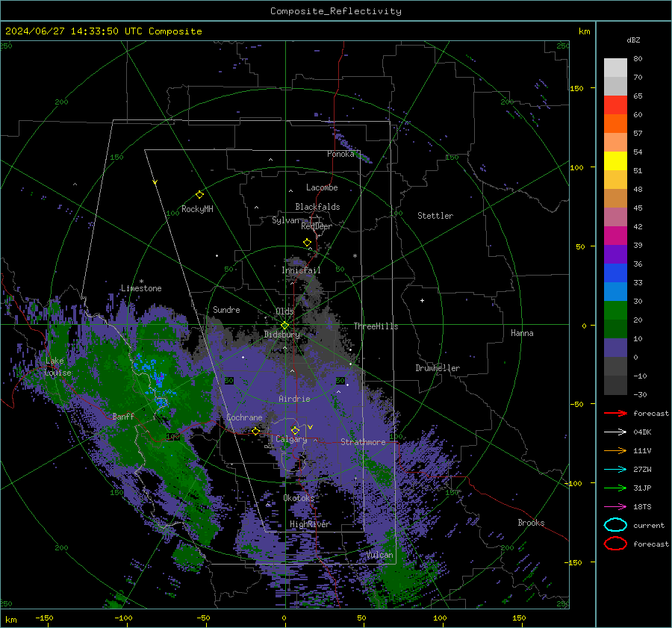672x628 pixels.
Task: Click the Didsbury city label
Action: (x=281, y=335)
